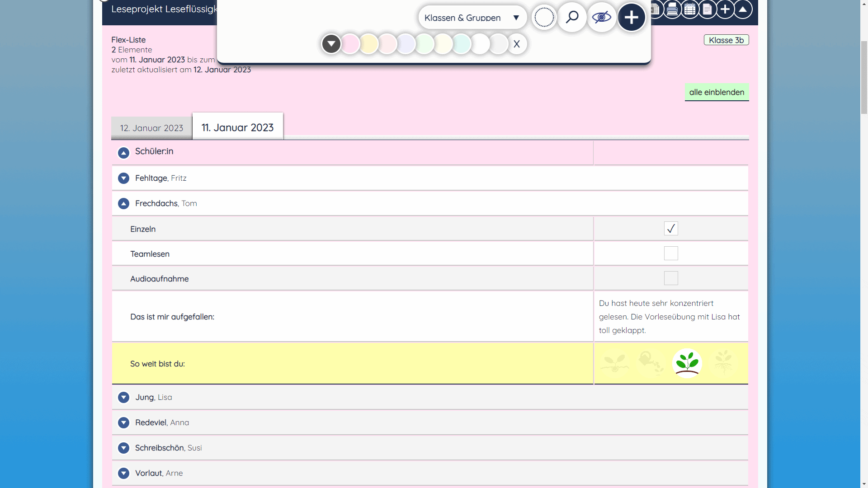Click the dotted circle selection icon
868x488 pixels.
544,18
